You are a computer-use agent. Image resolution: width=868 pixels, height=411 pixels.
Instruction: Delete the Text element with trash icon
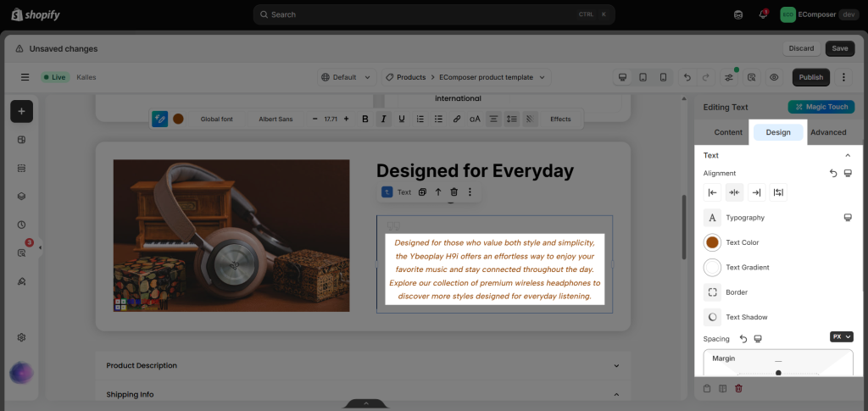point(454,192)
